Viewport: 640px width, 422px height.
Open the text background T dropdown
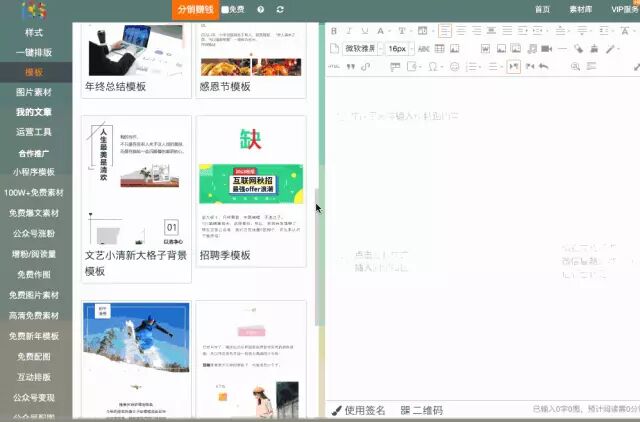point(404,31)
